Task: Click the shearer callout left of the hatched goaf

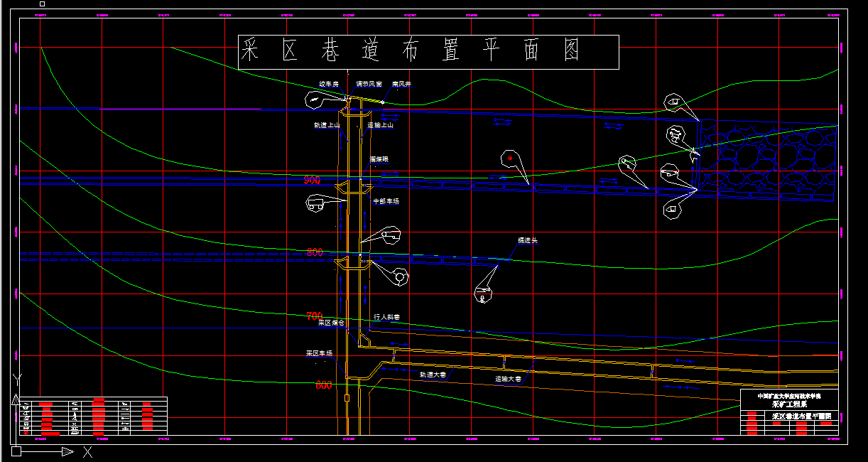Action: [x=676, y=134]
